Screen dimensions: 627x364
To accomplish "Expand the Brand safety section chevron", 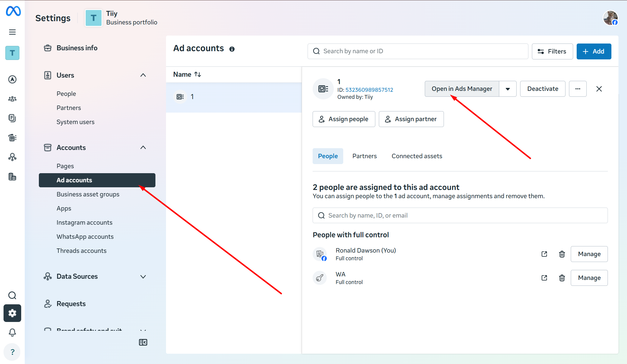I will [x=143, y=330].
